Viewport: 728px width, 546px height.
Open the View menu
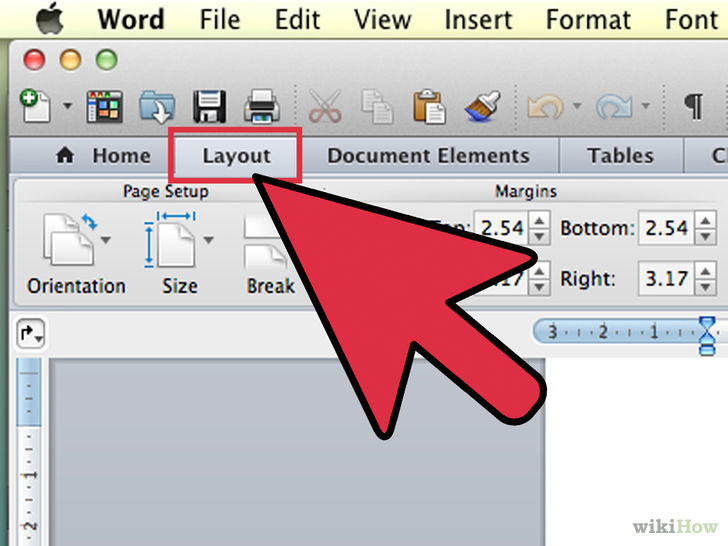pos(383,20)
